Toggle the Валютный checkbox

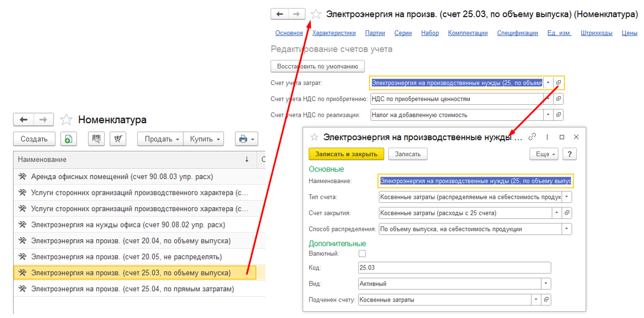coord(362,253)
